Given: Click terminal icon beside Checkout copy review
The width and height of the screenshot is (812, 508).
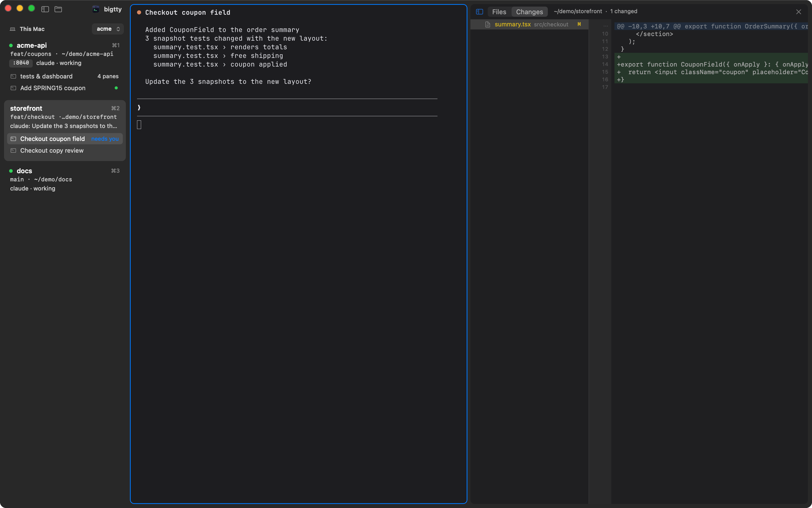Looking at the screenshot, I should pos(13,151).
